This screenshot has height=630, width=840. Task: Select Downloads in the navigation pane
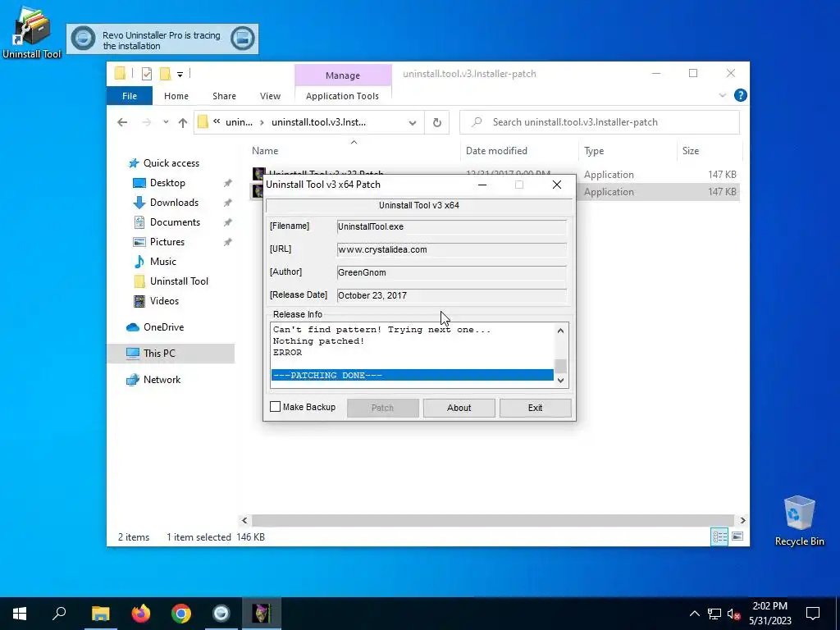click(174, 203)
